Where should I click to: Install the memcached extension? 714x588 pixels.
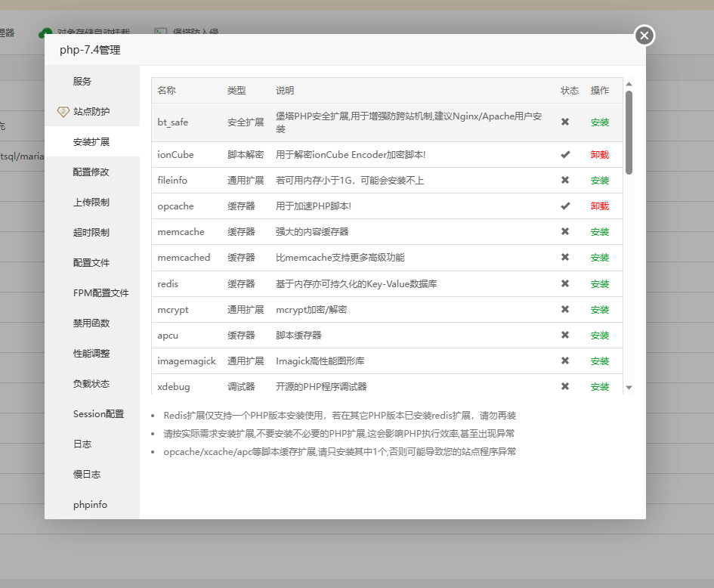(x=599, y=257)
